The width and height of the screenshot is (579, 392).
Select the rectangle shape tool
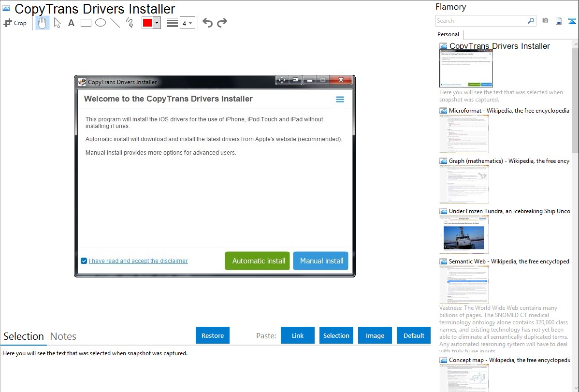pos(86,23)
